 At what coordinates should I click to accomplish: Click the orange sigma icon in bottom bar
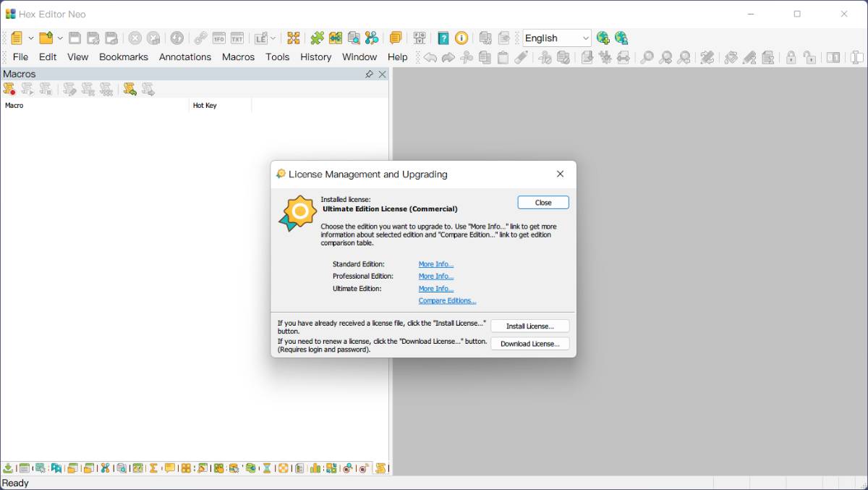(153, 468)
